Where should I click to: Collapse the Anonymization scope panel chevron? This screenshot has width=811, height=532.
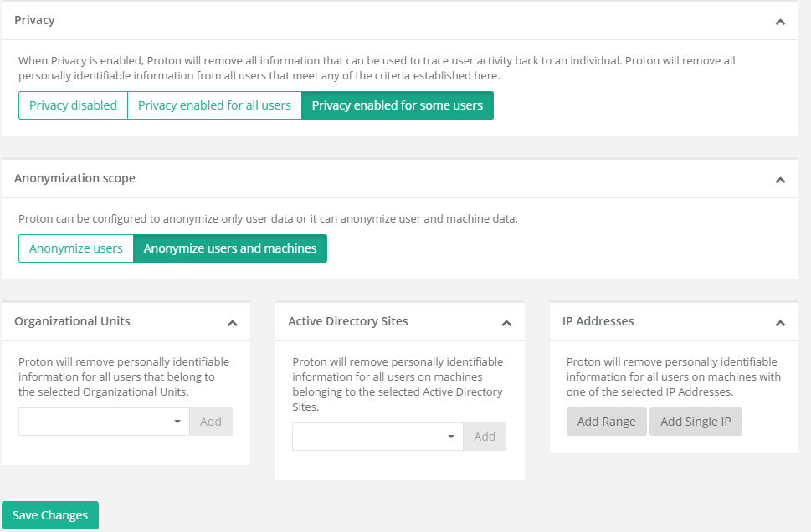pos(780,180)
